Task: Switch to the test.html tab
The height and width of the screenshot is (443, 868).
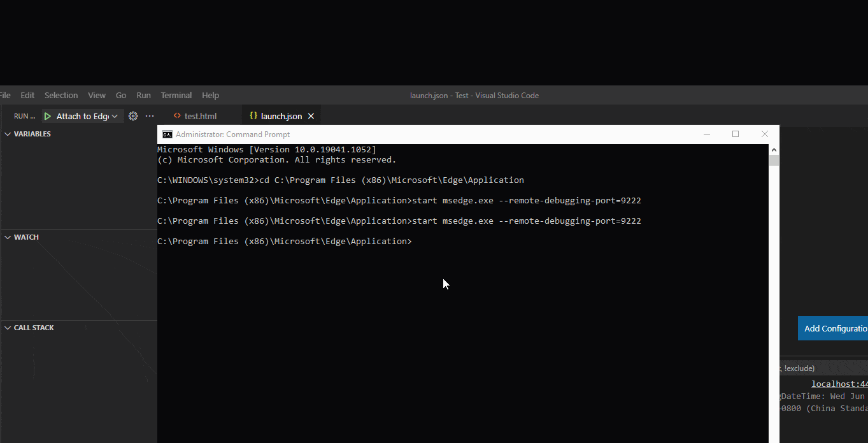Action: coord(199,115)
